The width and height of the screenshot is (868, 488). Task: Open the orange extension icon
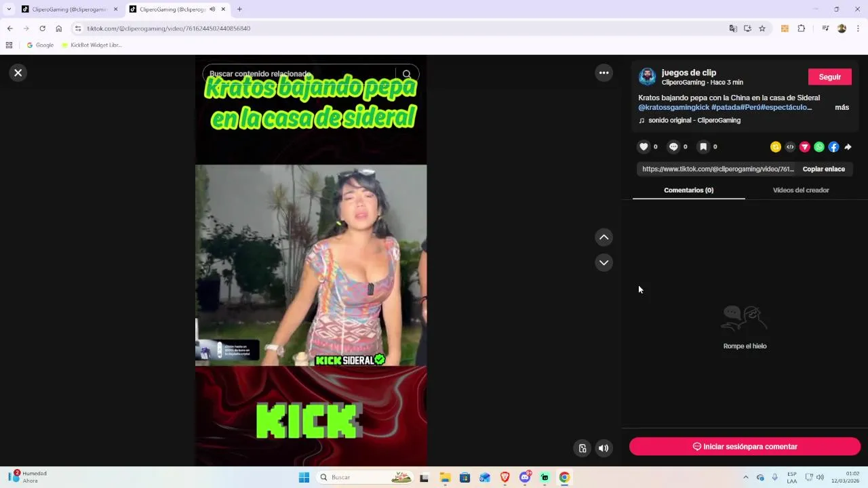tap(785, 28)
